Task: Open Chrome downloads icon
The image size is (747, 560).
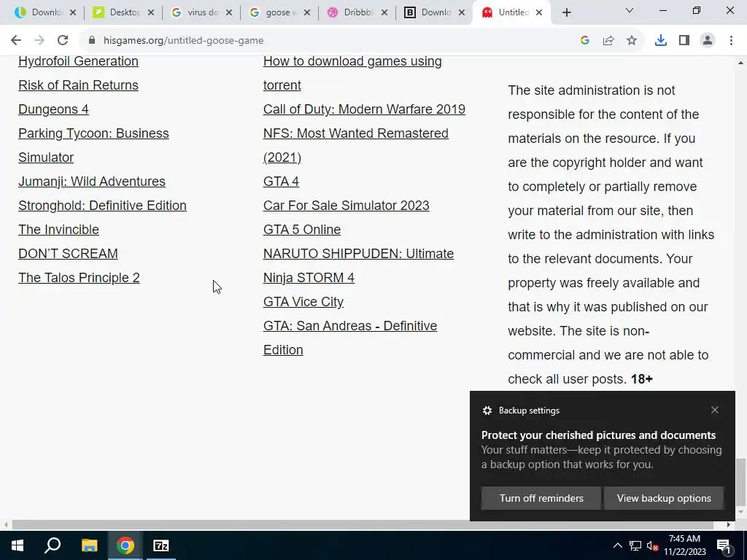Action: point(661,41)
